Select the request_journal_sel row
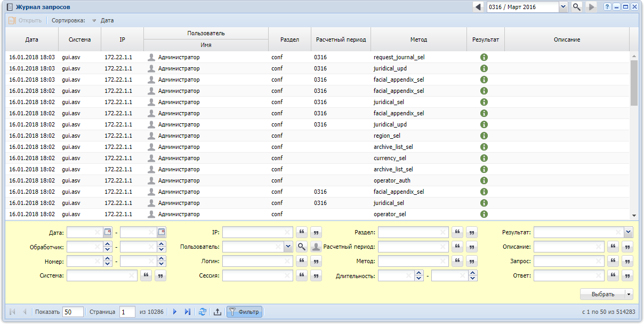 [318, 57]
